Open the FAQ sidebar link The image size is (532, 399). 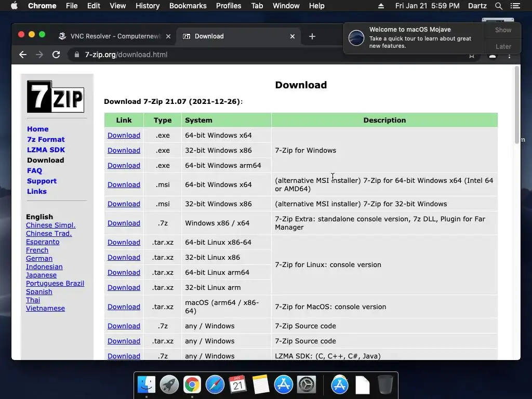coord(35,170)
